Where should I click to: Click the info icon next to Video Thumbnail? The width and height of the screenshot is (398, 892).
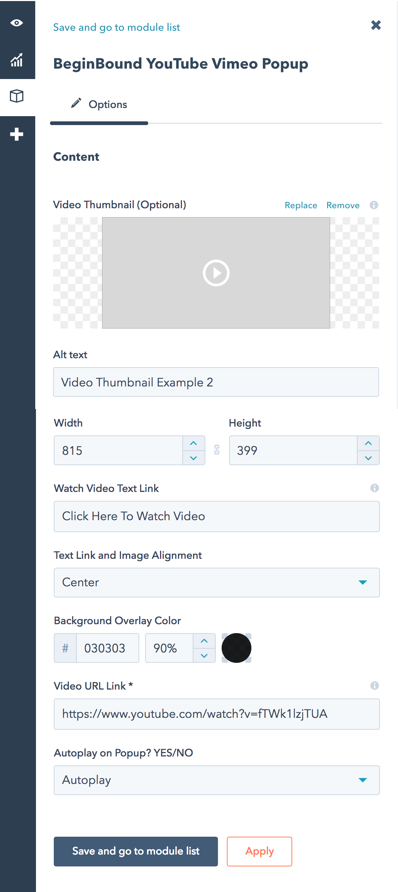pos(374,205)
